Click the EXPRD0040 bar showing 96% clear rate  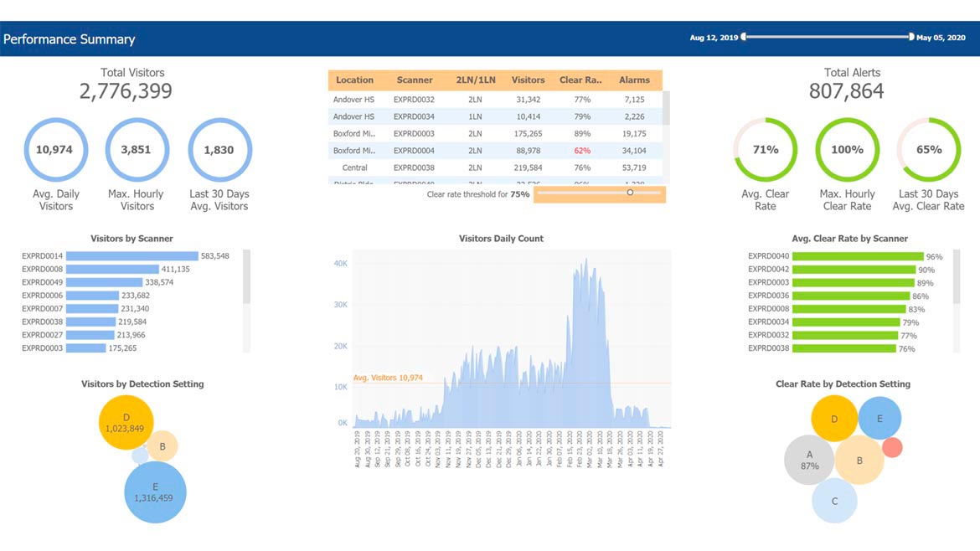(857, 256)
